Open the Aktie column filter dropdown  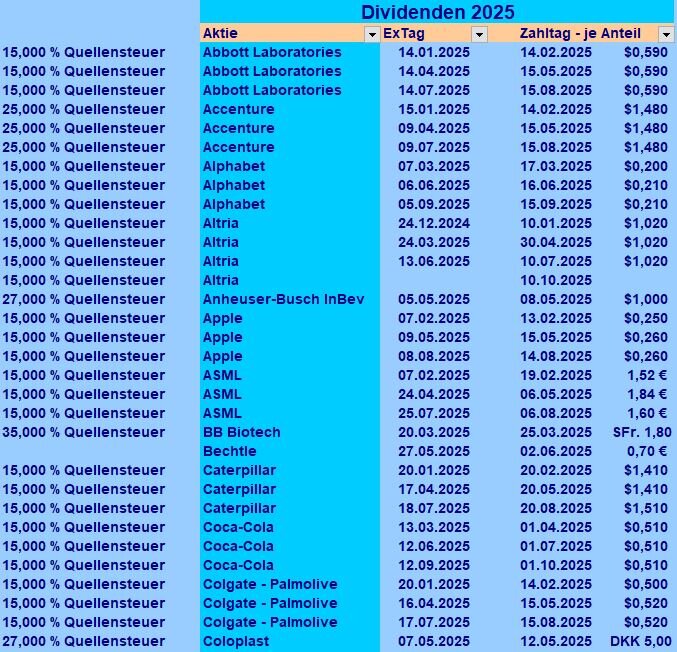point(372,34)
